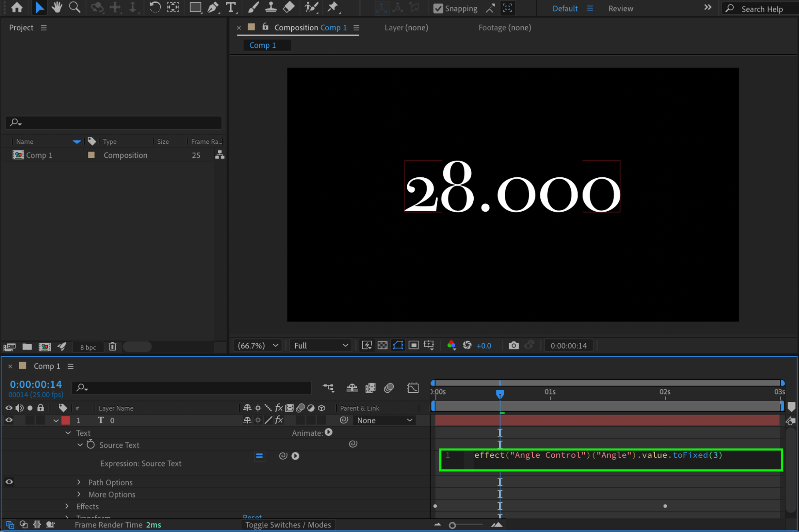Switch to the Footage (none) tab

point(505,28)
